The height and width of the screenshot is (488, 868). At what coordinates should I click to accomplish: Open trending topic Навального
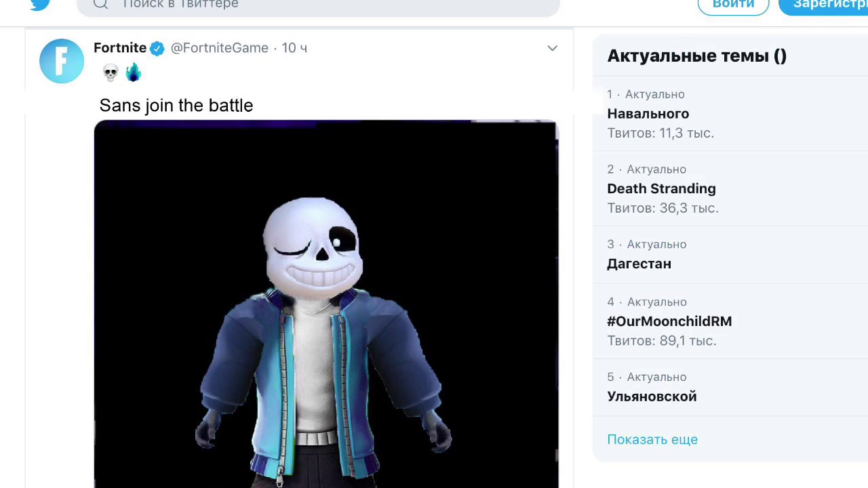click(648, 114)
